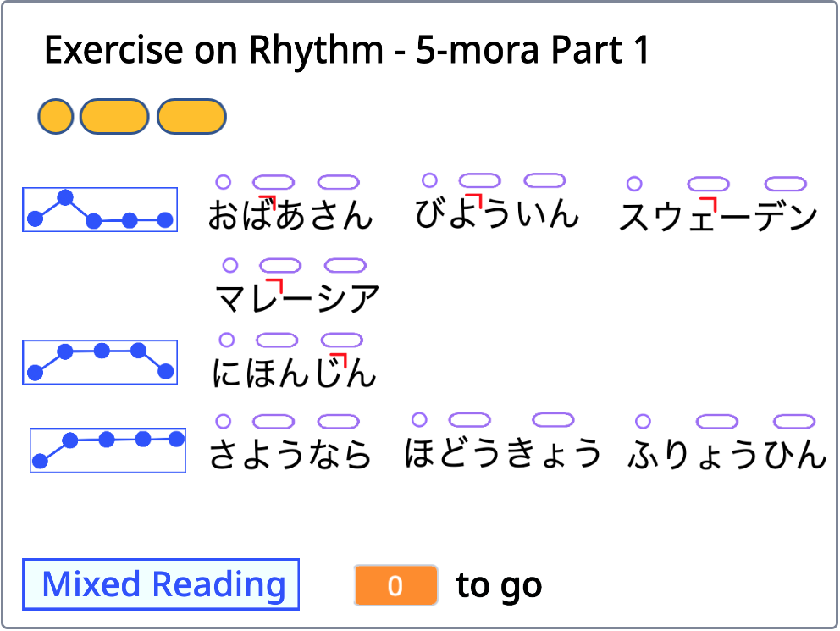The height and width of the screenshot is (631, 840).
Task: Click the first purple pill above びよういん
Action: coord(479,180)
